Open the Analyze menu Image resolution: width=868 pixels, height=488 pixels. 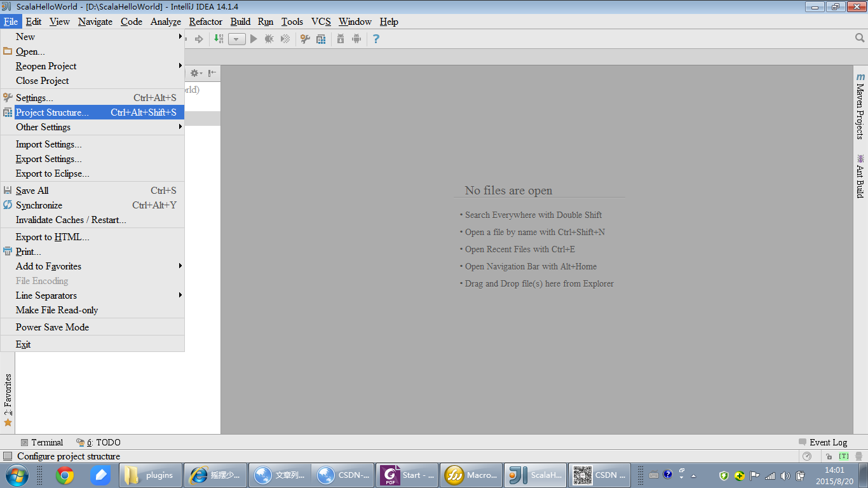point(166,22)
